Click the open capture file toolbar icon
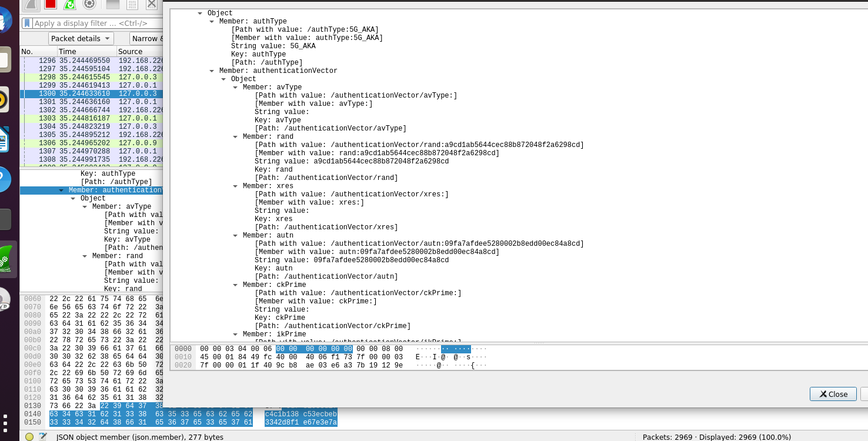Screen dimensions: 868x441 click(x=113, y=4)
